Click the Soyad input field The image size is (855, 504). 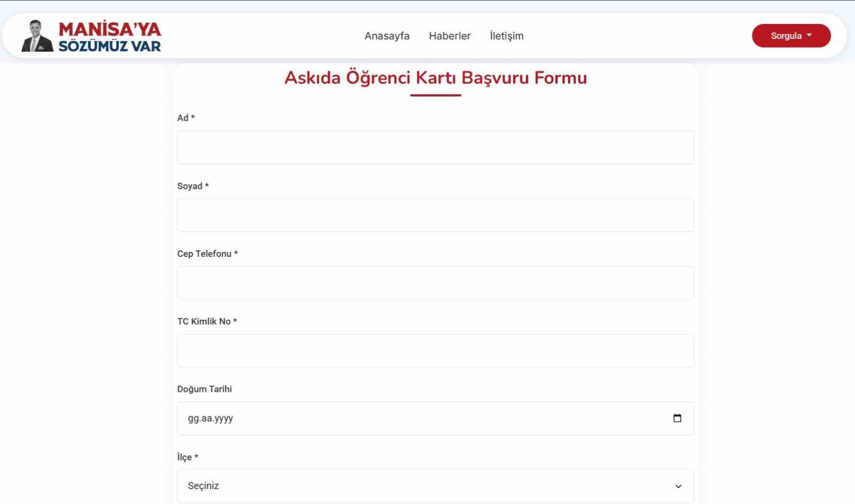pyautogui.click(x=436, y=215)
